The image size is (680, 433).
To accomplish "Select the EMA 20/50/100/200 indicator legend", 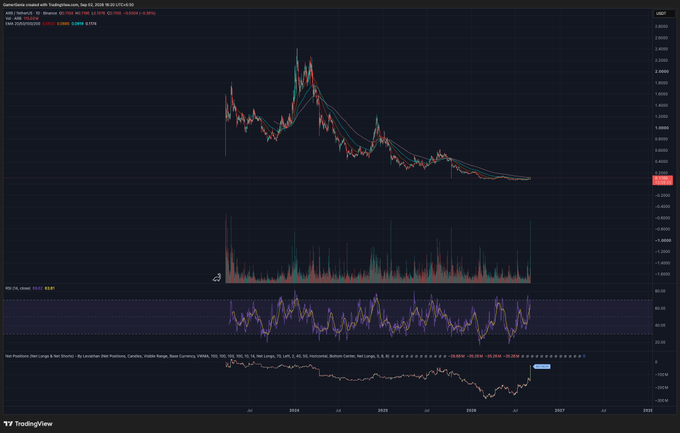I will [23, 24].
